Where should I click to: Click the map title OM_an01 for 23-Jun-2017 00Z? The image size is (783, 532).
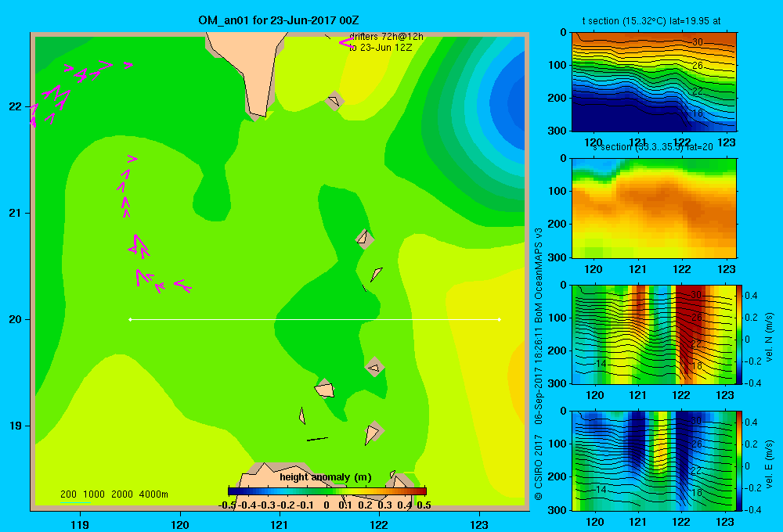point(278,20)
